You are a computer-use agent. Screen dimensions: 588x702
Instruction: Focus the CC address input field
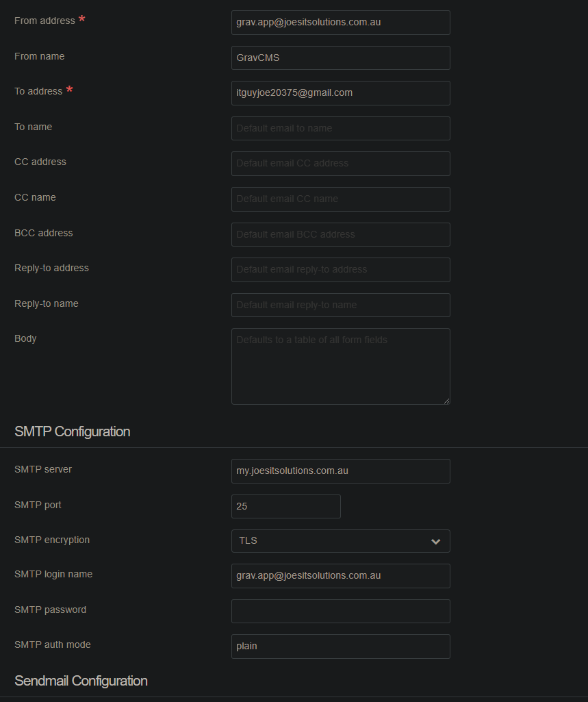[x=340, y=164]
